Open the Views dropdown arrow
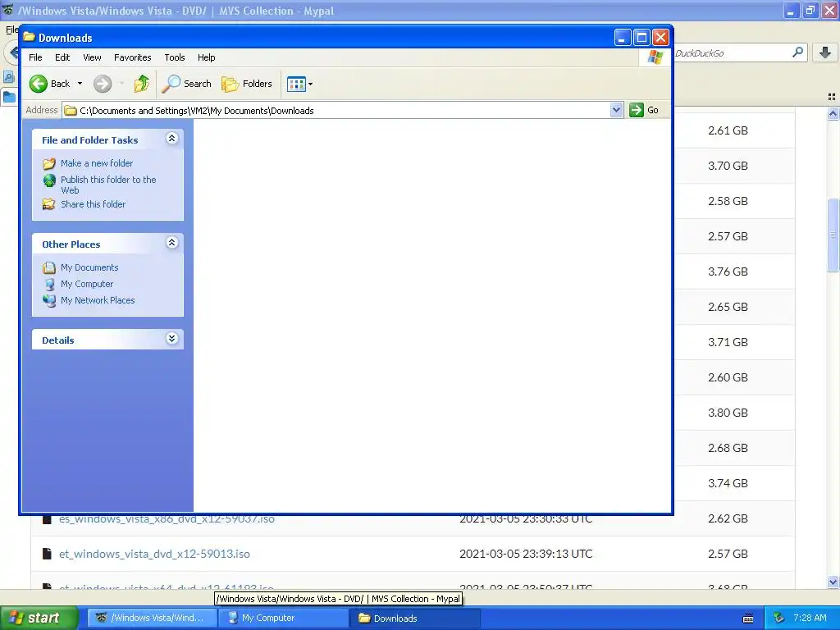Viewport: 840px width, 630px height. click(310, 84)
